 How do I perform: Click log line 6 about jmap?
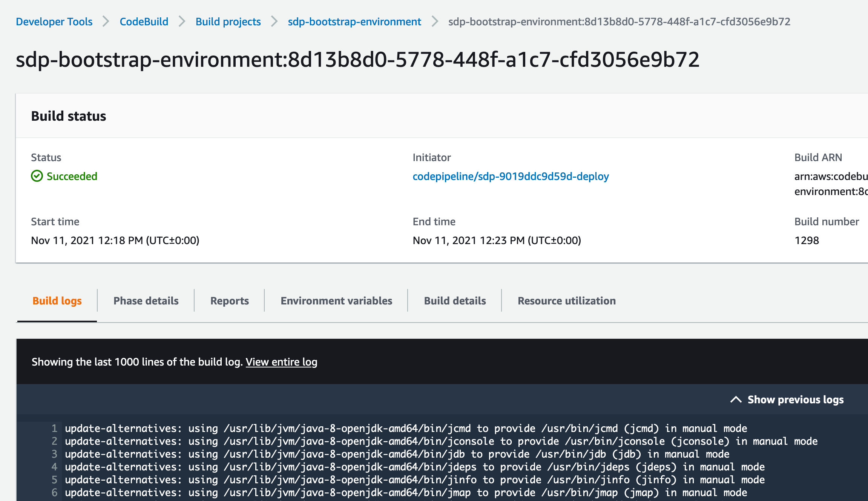406,492
